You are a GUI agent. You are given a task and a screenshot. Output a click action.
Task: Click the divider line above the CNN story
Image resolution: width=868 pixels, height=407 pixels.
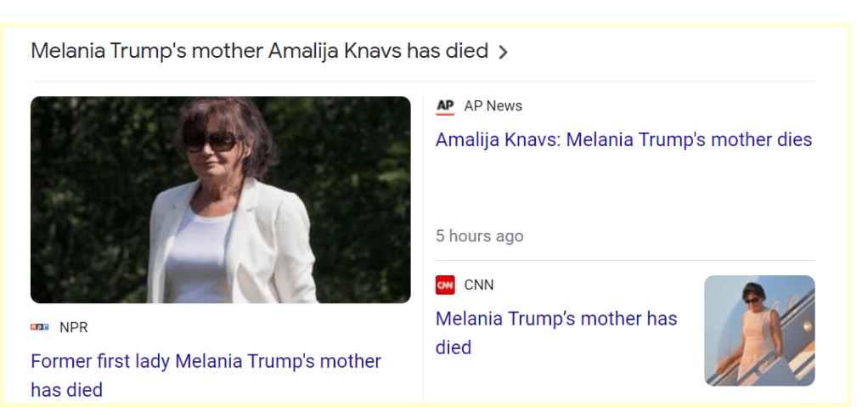coord(623,260)
